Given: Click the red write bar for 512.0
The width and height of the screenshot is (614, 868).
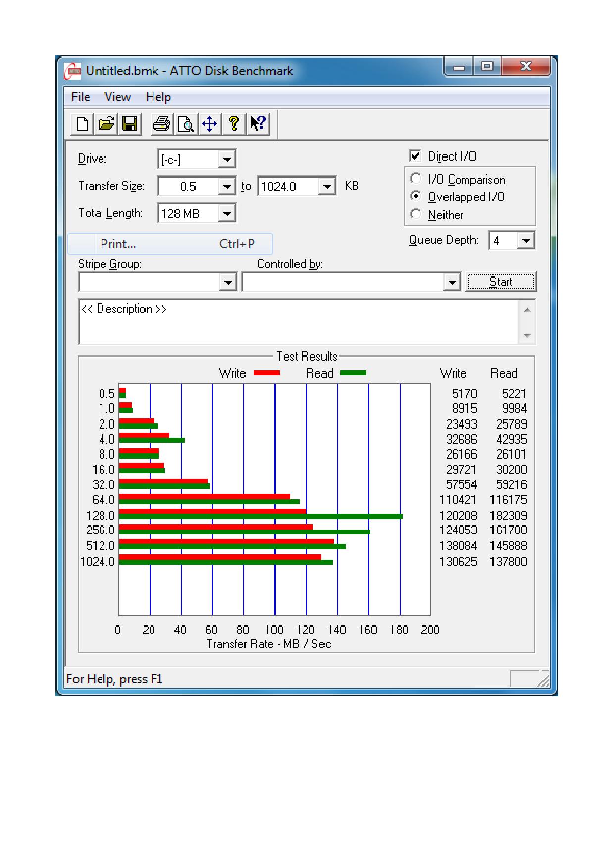Looking at the screenshot, I should tap(226, 541).
